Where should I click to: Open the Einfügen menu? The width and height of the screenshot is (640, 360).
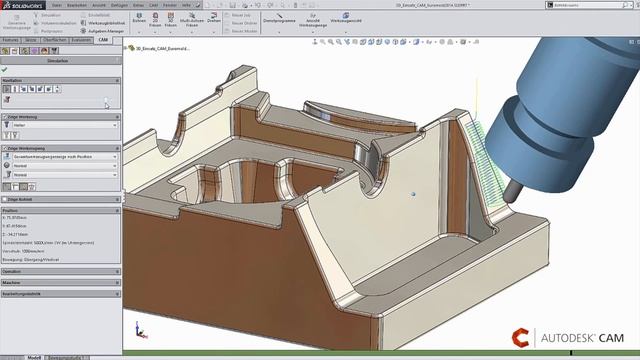click(x=119, y=5)
